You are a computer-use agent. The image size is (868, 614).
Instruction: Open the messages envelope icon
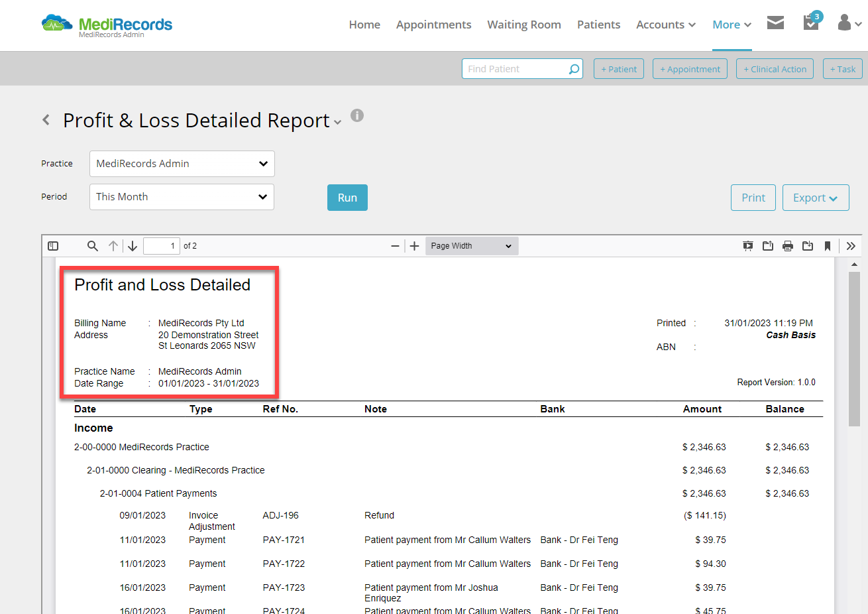(x=775, y=23)
